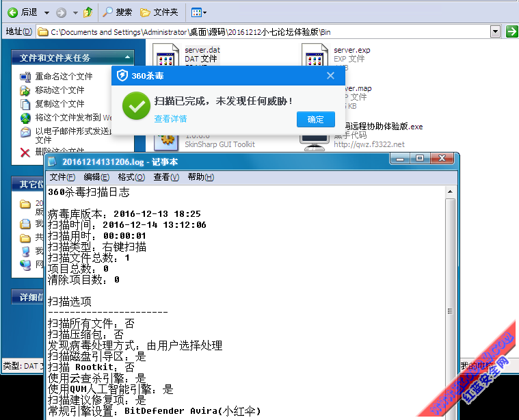Toggle the Folders (文件夹) pane button
519x420 pixels.
pos(159,12)
